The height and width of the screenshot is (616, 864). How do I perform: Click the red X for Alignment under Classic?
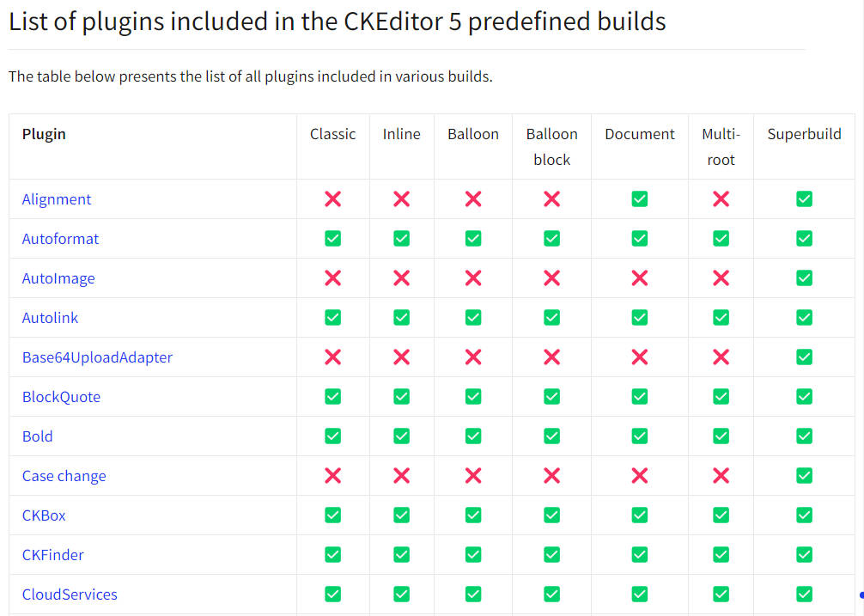pyautogui.click(x=333, y=199)
